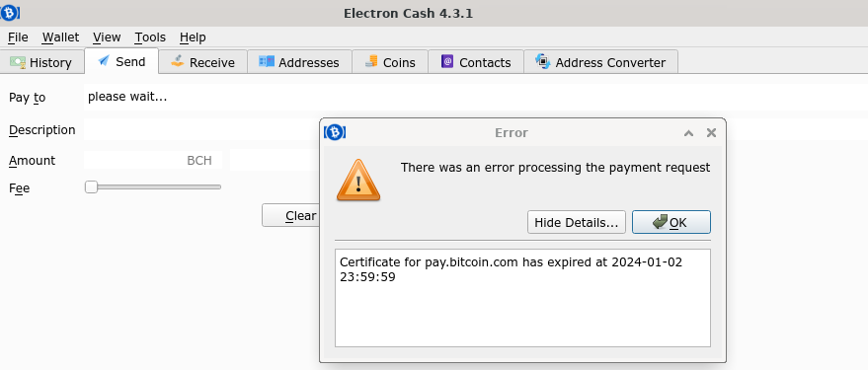The image size is (868, 370).
Task: Click the Addresses tab icon
Action: 267,62
